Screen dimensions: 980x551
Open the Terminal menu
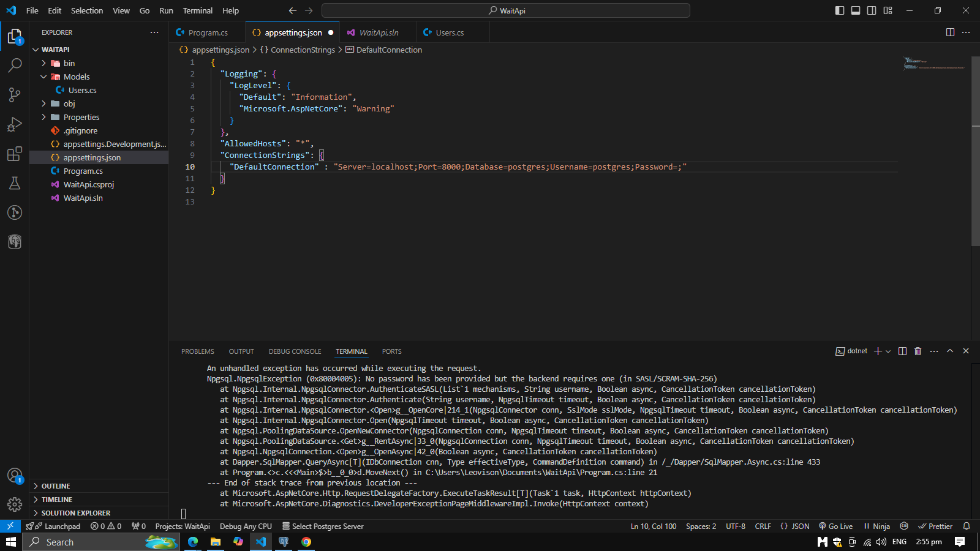197,10
